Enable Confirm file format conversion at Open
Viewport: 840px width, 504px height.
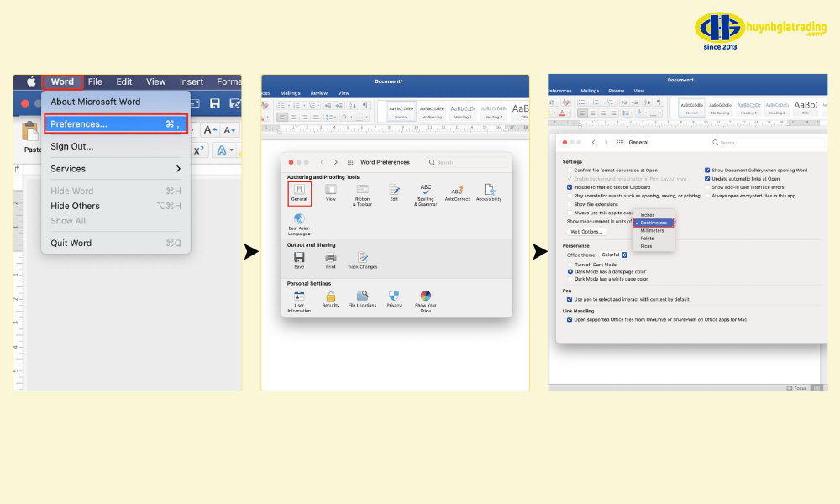coord(569,171)
